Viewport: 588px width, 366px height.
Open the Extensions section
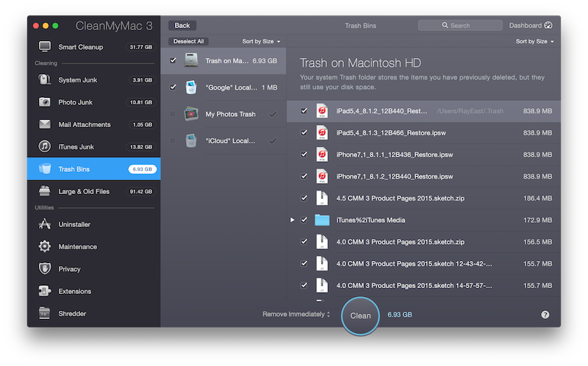point(75,291)
